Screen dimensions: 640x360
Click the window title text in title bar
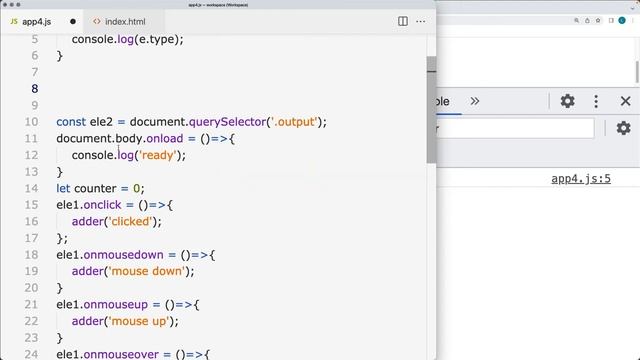[x=218, y=5]
